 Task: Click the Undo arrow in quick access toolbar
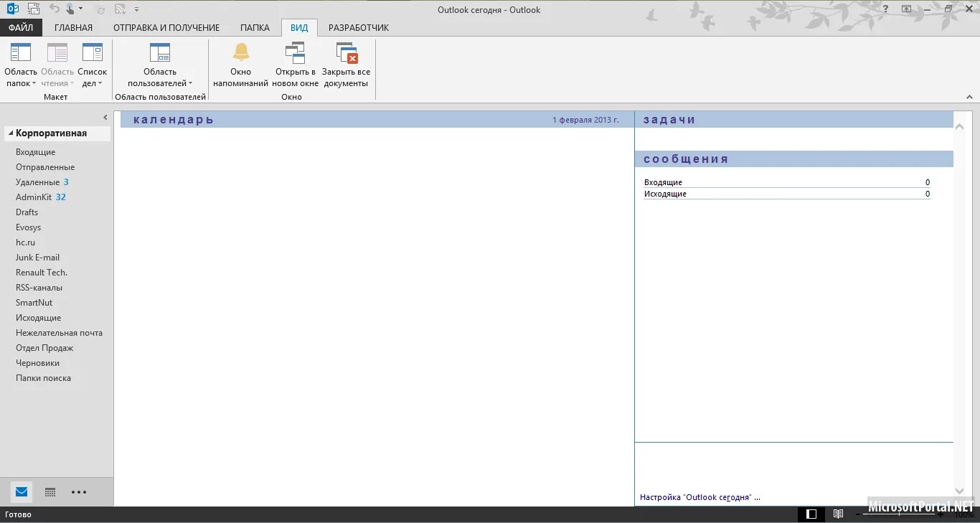tap(55, 9)
